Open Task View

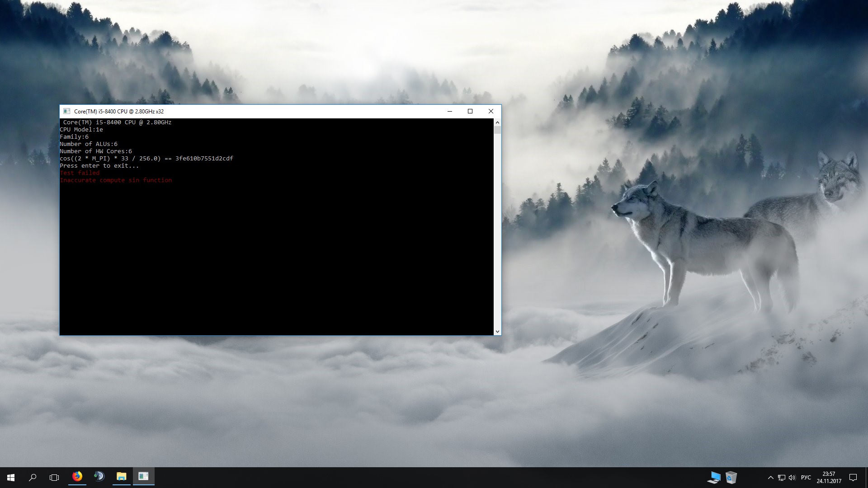[54, 477]
